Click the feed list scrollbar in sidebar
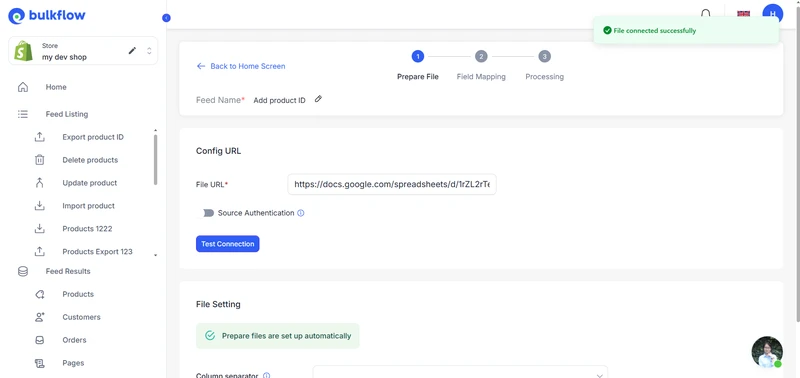Image resolution: width=800 pixels, height=378 pixels. tap(156, 160)
